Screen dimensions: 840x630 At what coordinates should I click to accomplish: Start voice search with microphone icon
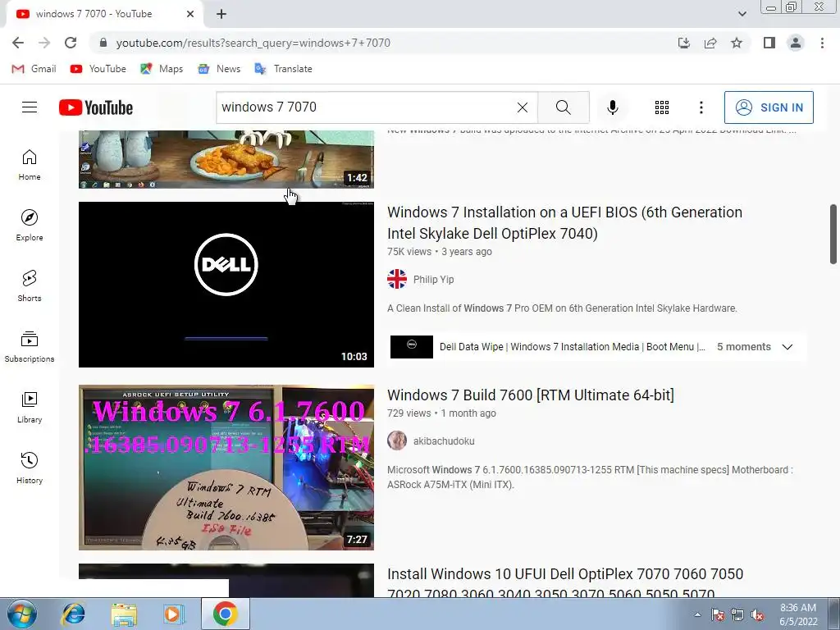612,107
